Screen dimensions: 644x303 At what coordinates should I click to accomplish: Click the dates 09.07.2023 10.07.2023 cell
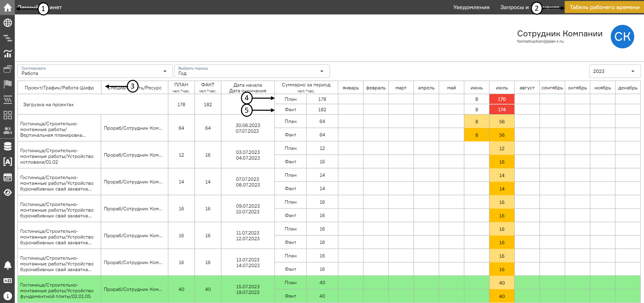click(x=248, y=209)
